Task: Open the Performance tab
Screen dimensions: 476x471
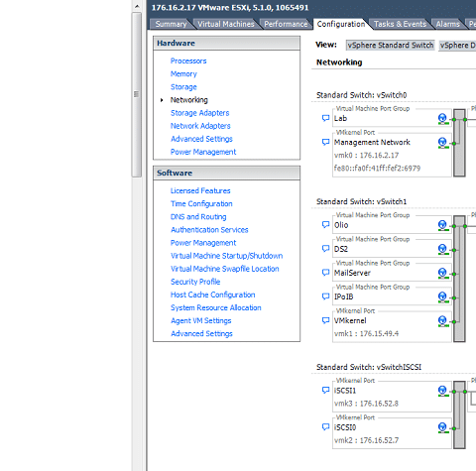Action: [x=286, y=24]
